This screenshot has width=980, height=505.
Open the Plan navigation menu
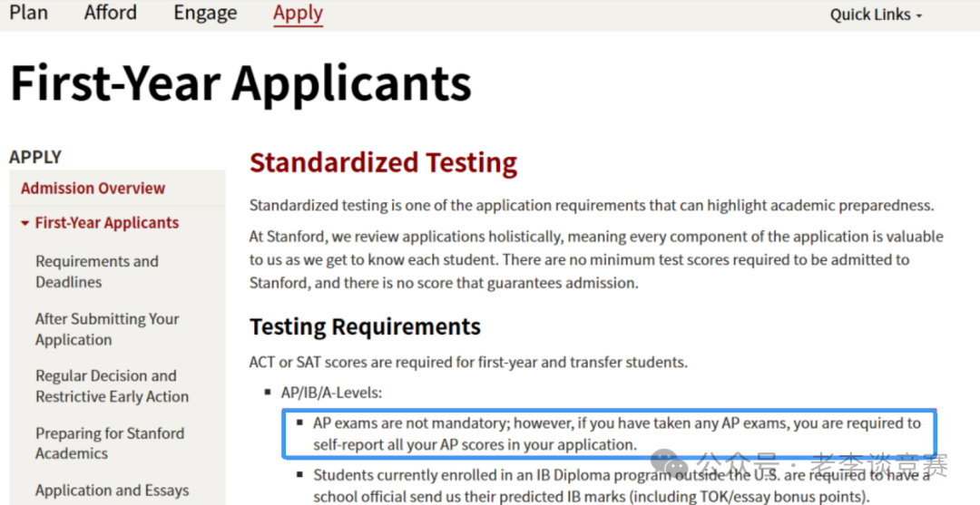pyautogui.click(x=29, y=13)
